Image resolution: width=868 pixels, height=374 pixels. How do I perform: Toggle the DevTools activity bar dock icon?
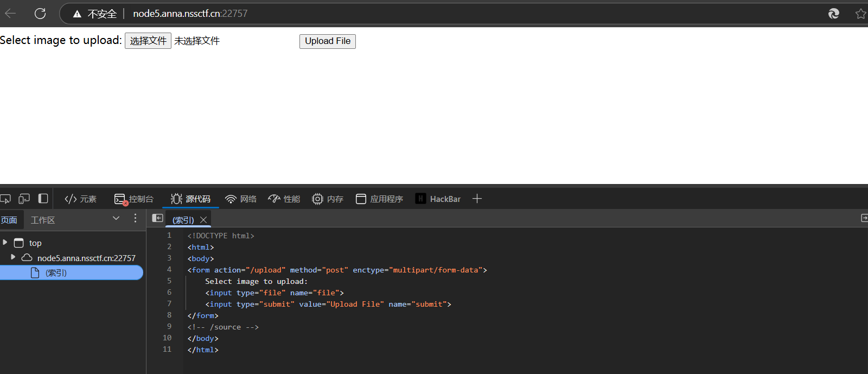pos(43,199)
